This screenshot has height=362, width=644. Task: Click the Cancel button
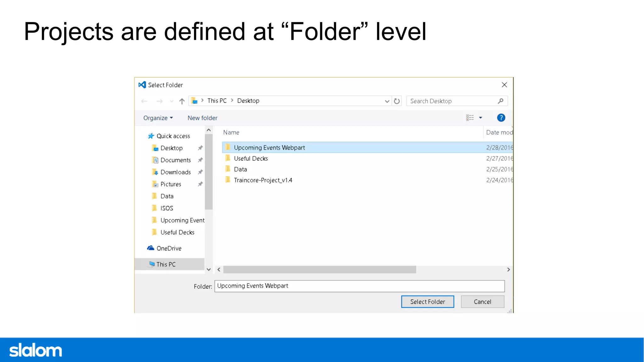(x=482, y=302)
